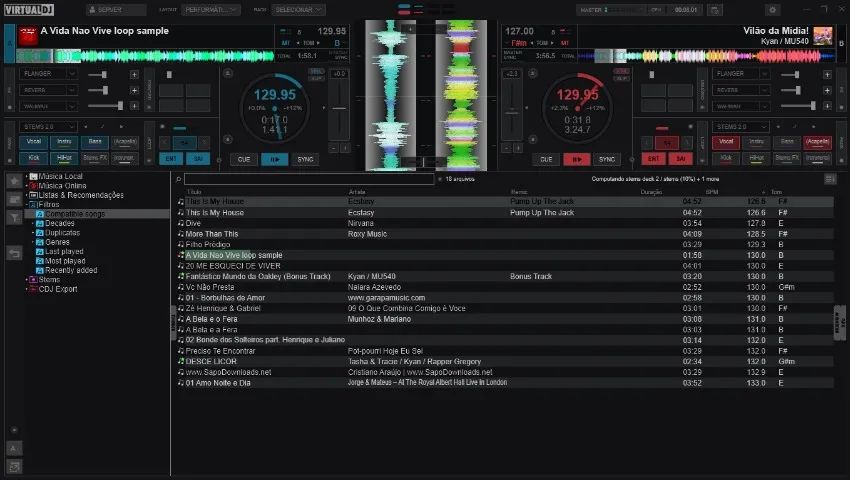Click left deck loop ENT button
This screenshot has width=850, height=480.
[x=171, y=158]
